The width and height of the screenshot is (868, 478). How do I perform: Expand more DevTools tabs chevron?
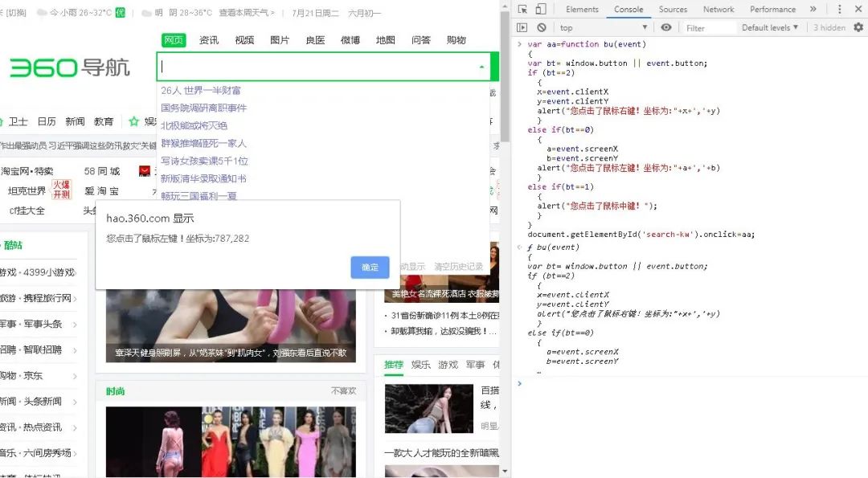813,9
